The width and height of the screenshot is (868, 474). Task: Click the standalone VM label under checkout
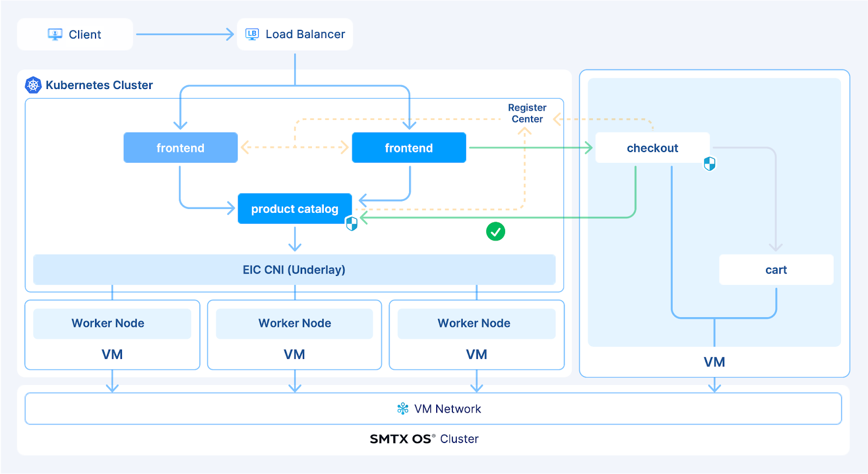point(714,362)
